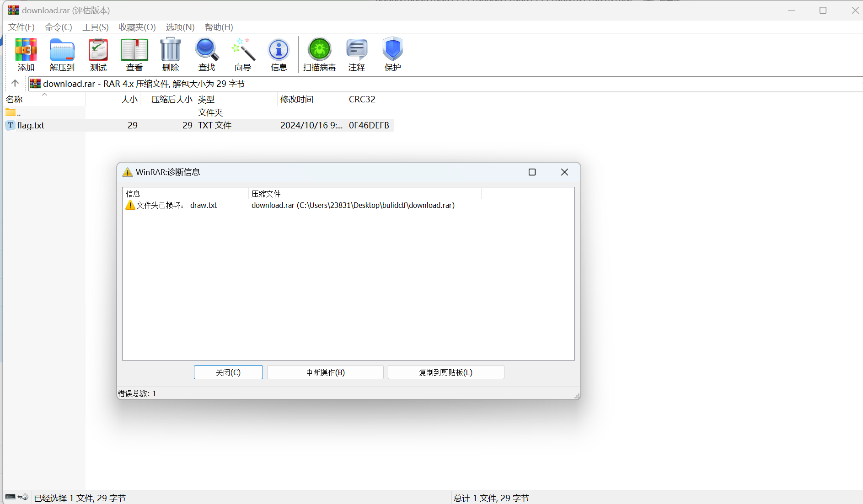Click the Break Operation (中断操作) button
The width and height of the screenshot is (863, 504).
[x=325, y=372]
